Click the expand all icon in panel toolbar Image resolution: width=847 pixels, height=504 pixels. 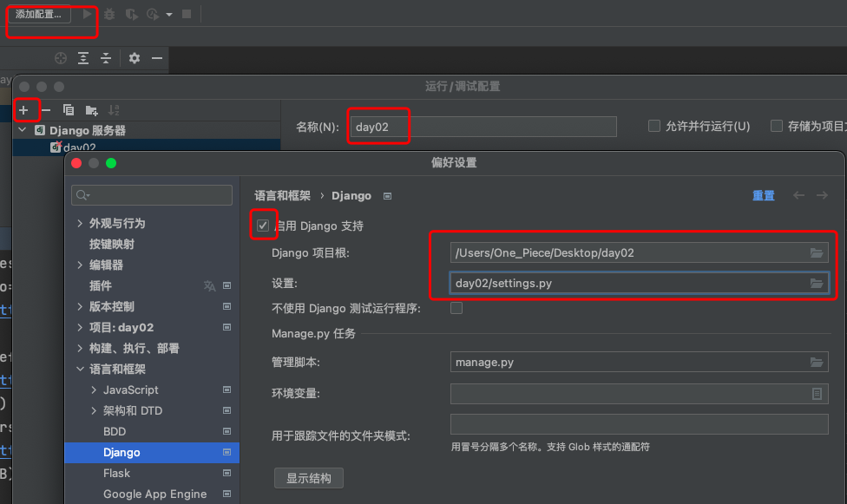click(x=83, y=58)
